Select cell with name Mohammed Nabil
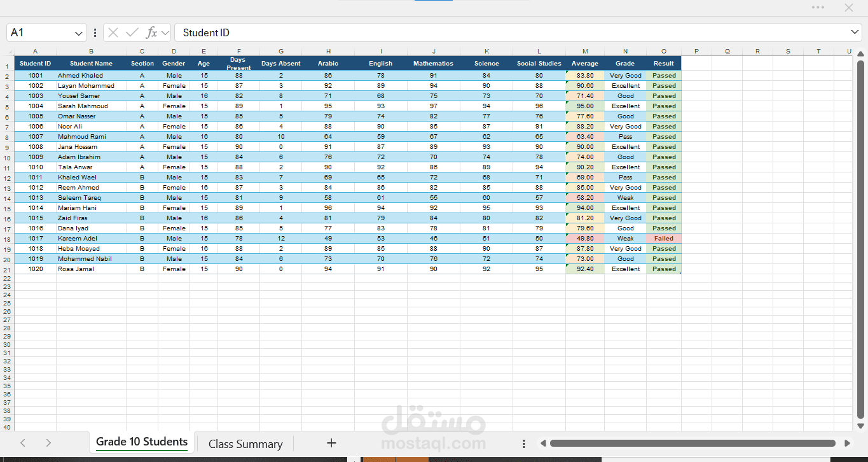 pos(91,259)
